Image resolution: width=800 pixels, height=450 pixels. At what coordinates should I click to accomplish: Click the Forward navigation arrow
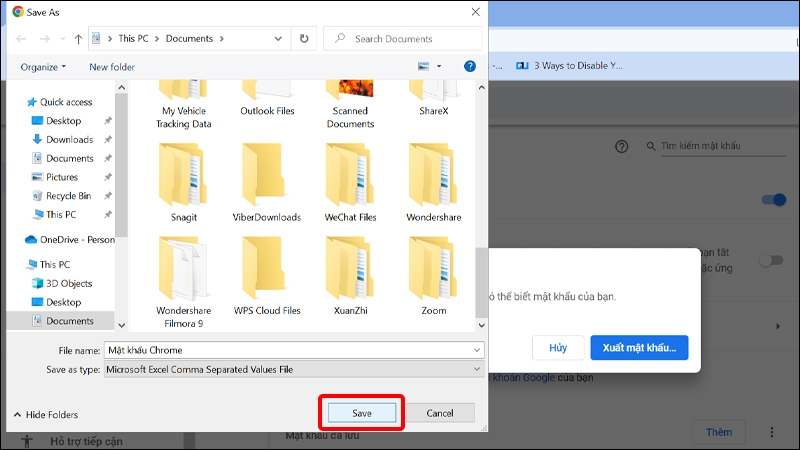(45, 39)
